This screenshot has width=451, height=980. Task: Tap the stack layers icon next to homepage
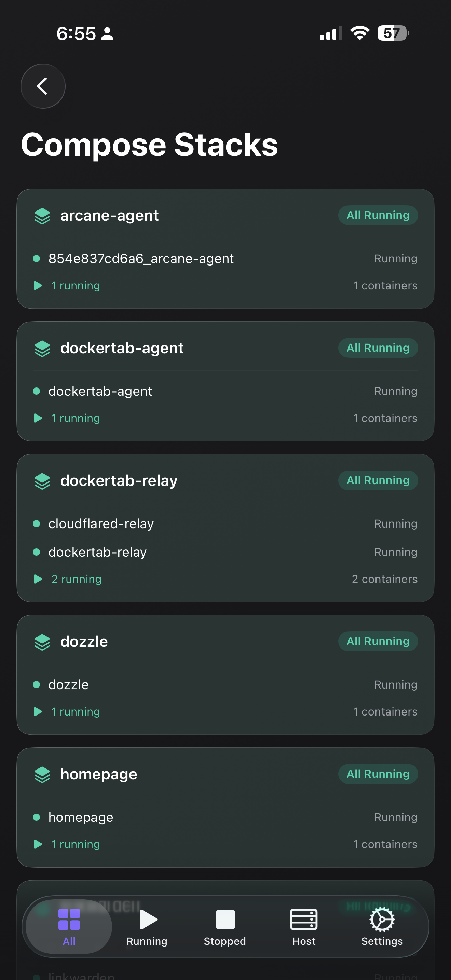pos(42,773)
